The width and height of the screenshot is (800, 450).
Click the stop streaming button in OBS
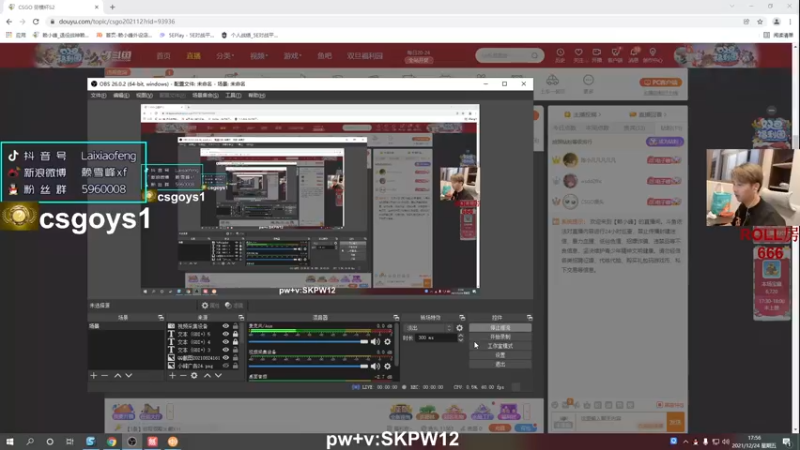point(500,328)
